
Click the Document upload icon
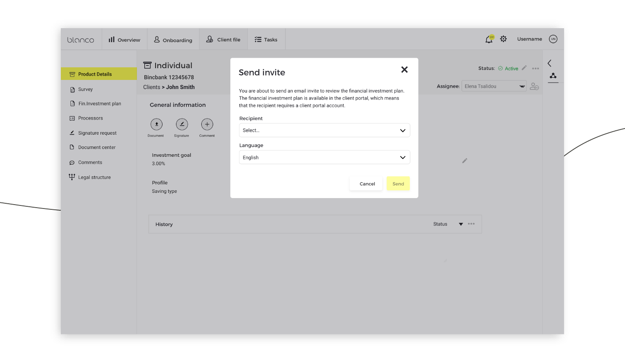[x=156, y=125]
